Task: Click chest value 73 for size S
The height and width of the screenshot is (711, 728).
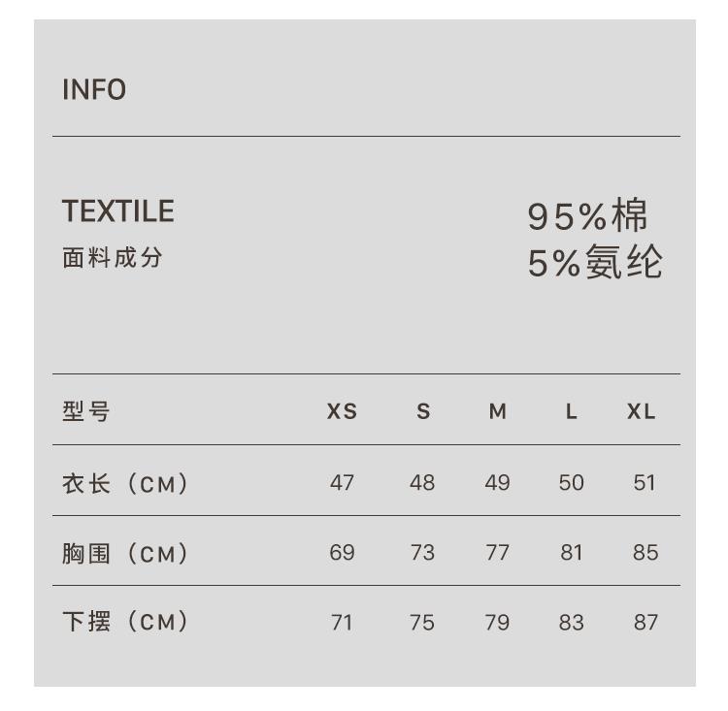Action: (x=422, y=553)
